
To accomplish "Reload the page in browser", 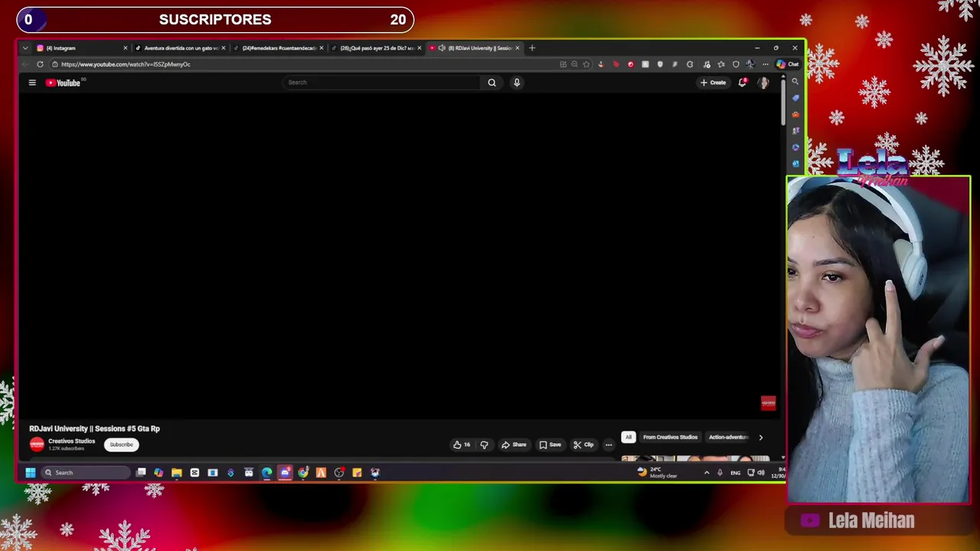I will tap(40, 64).
